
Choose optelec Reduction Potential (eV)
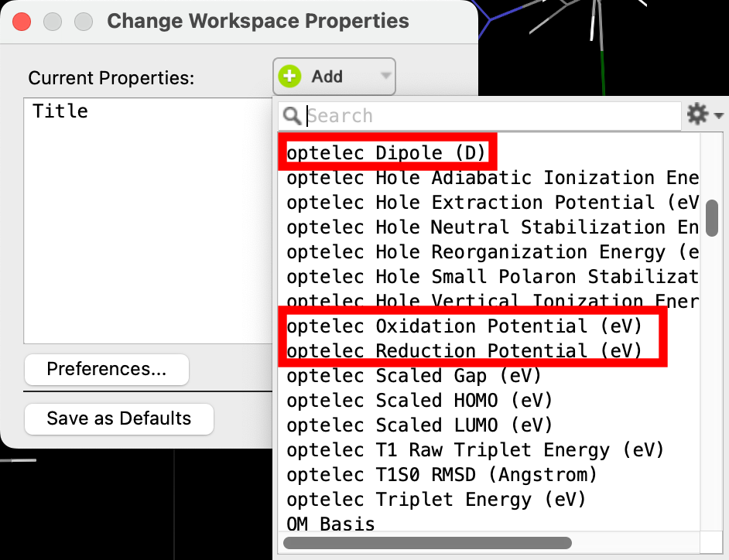coord(464,350)
